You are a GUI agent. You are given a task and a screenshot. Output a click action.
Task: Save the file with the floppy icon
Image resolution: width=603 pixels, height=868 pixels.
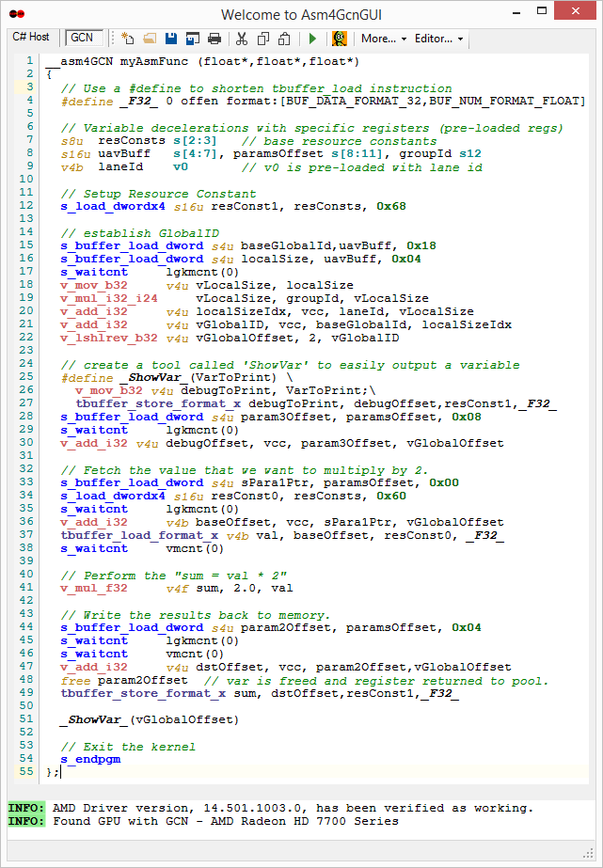click(171, 39)
